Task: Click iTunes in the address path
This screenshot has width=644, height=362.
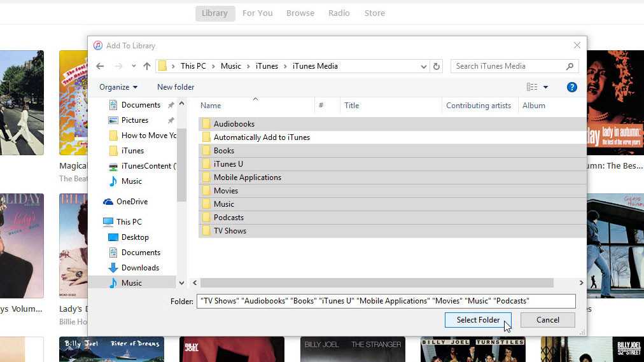Action: 267,66
